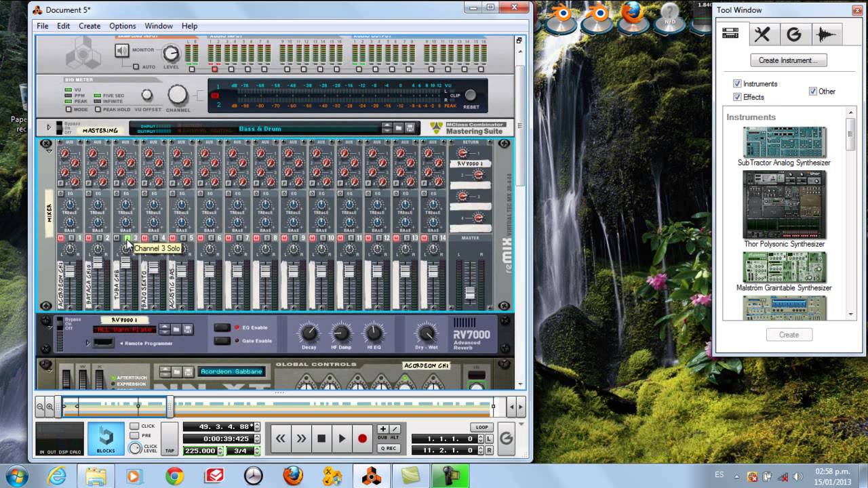The width and height of the screenshot is (868, 488).
Task: Open the Create menu
Action: point(90,26)
